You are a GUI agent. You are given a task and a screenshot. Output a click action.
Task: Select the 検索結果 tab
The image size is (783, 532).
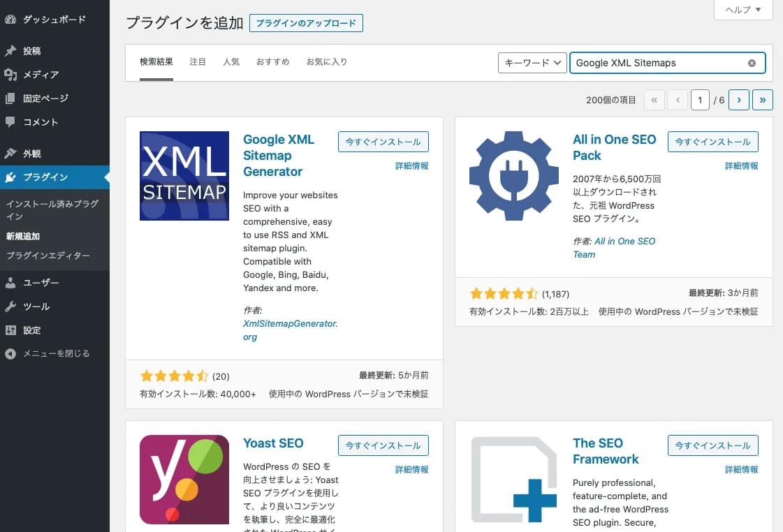[156, 62]
